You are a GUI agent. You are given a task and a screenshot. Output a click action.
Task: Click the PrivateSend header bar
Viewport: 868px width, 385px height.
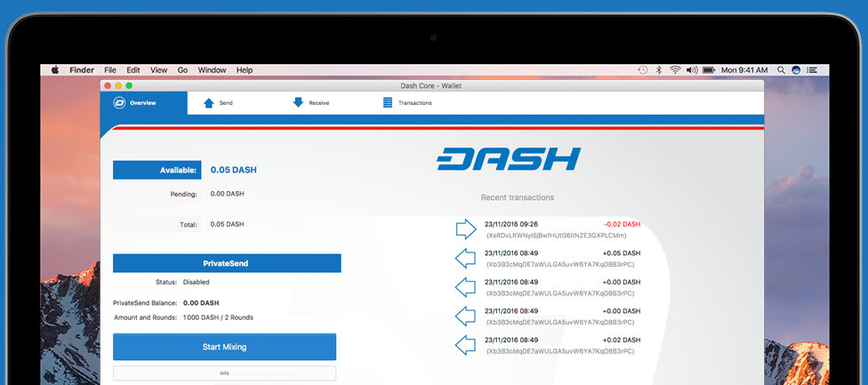[x=227, y=263]
